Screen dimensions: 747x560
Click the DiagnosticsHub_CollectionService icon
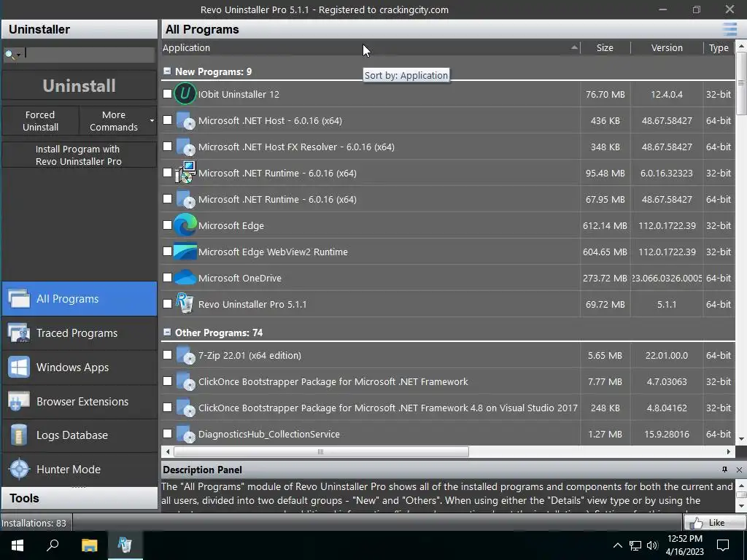click(x=185, y=434)
